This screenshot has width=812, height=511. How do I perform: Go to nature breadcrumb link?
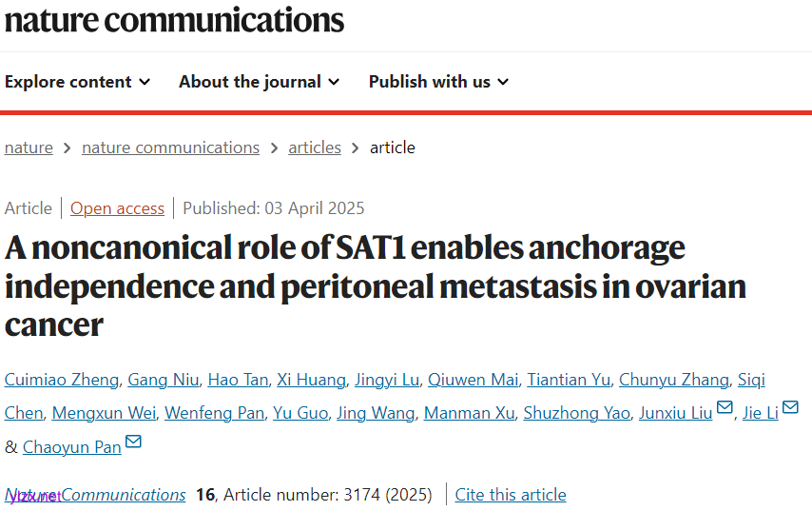[29, 147]
